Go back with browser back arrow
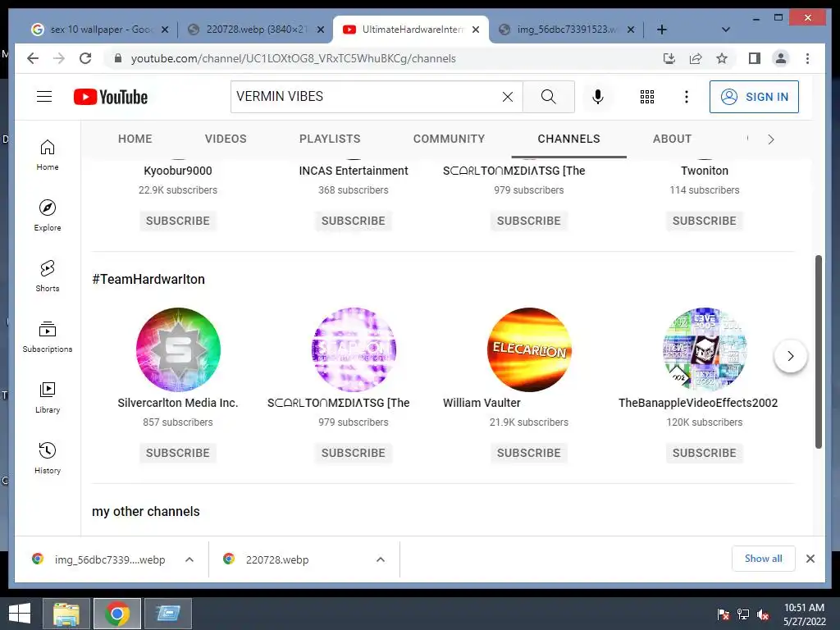The width and height of the screenshot is (840, 630). click(33, 58)
